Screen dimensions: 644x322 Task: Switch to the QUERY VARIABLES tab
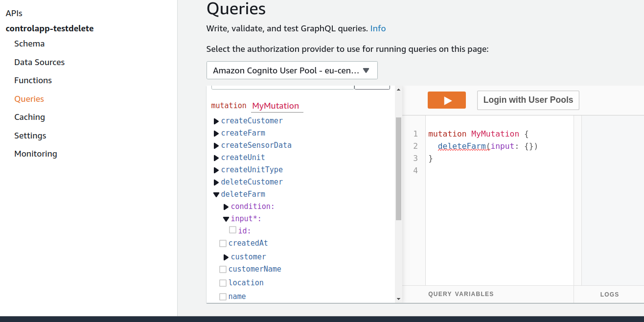click(461, 294)
